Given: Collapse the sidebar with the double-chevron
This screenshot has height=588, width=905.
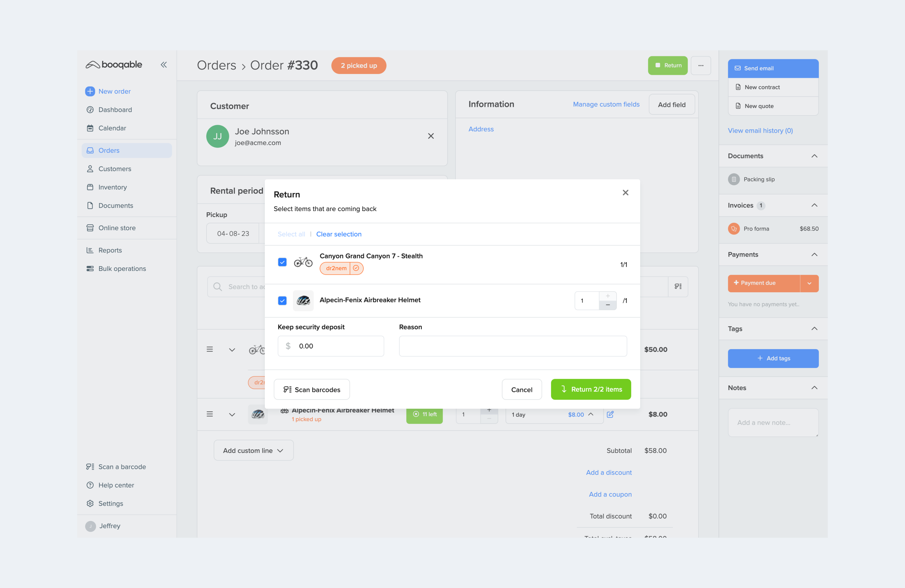Looking at the screenshot, I should (164, 65).
